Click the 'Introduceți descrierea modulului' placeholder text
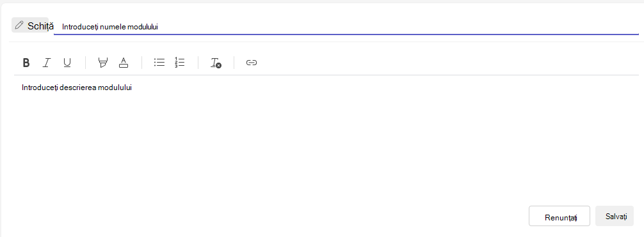 click(x=77, y=88)
